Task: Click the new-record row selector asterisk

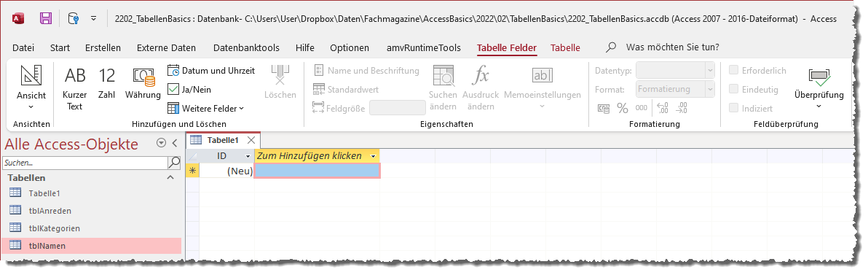Action: tap(192, 171)
